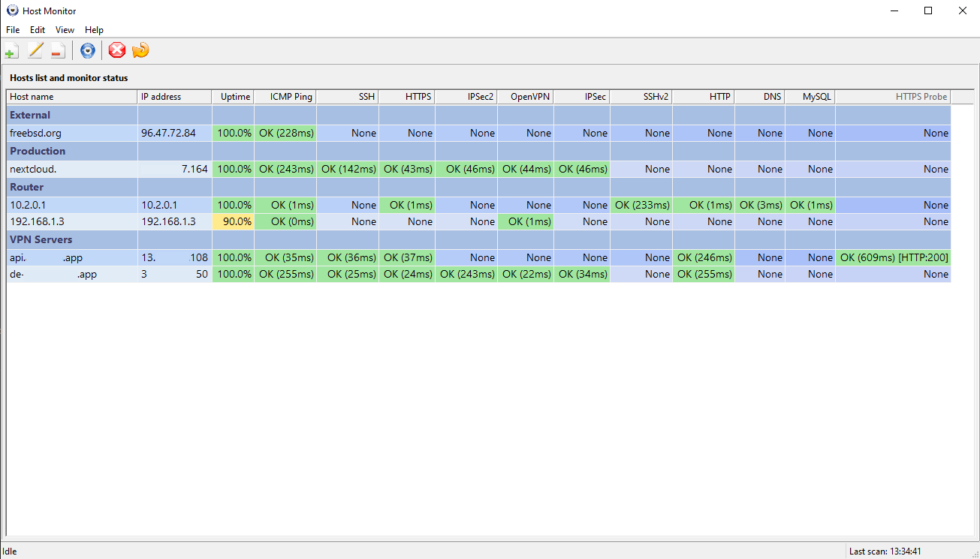Click the Host Monitor title bar logo

pyautogui.click(x=11, y=11)
